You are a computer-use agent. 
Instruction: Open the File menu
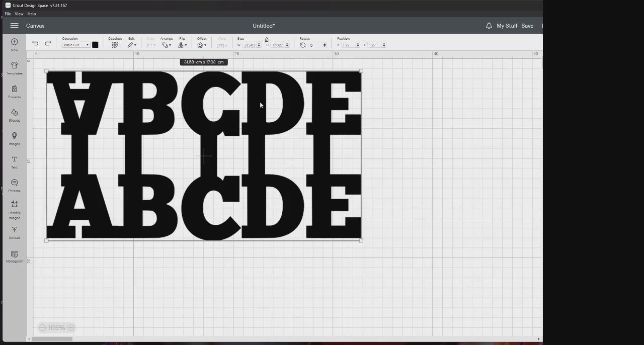[x=8, y=14]
